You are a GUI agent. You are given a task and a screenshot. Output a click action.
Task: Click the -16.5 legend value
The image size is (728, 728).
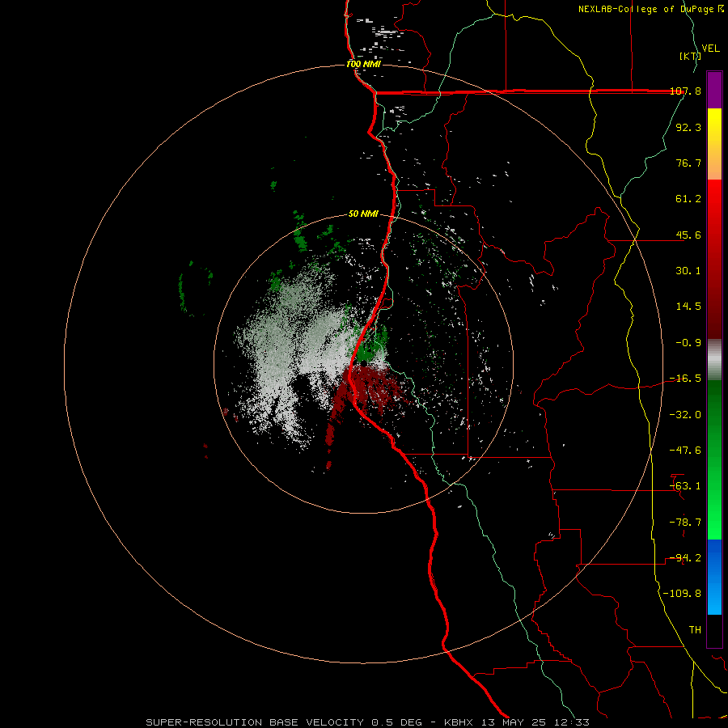point(686,379)
